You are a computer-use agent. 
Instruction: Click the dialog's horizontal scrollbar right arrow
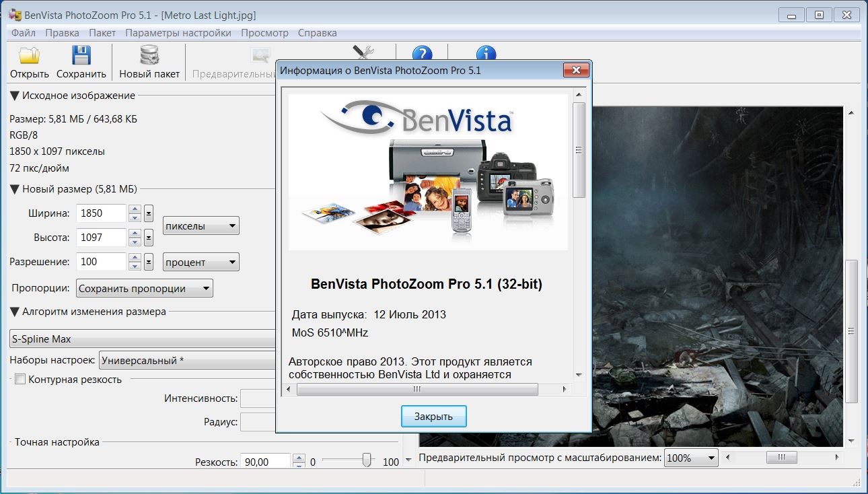click(564, 389)
